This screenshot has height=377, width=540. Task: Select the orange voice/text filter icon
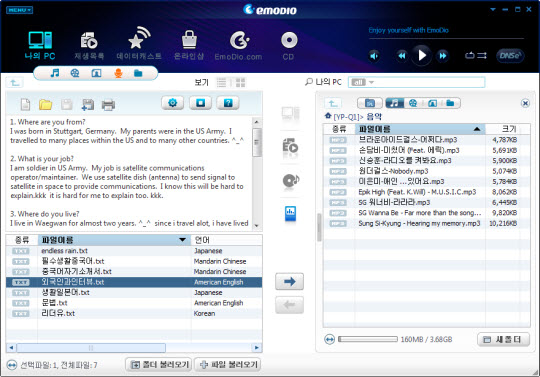pos(118,73)
